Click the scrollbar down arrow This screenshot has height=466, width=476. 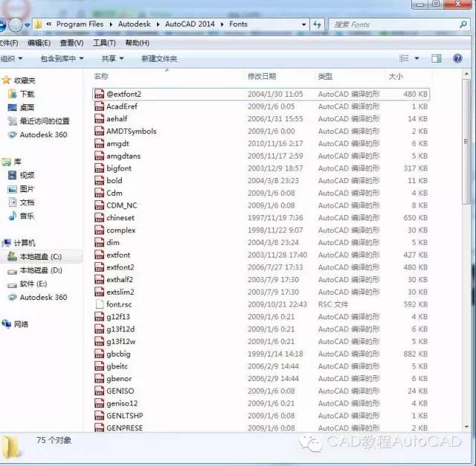click(x=466, y=427)
